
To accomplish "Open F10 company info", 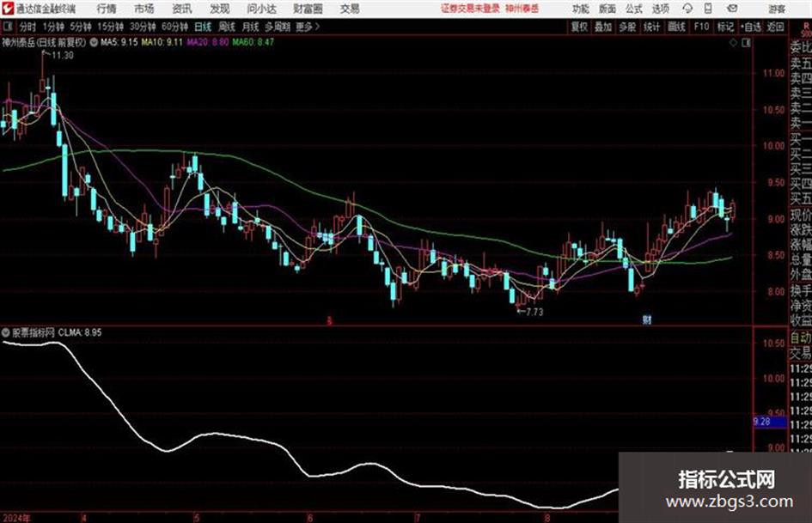I will [x=701, y=27].
